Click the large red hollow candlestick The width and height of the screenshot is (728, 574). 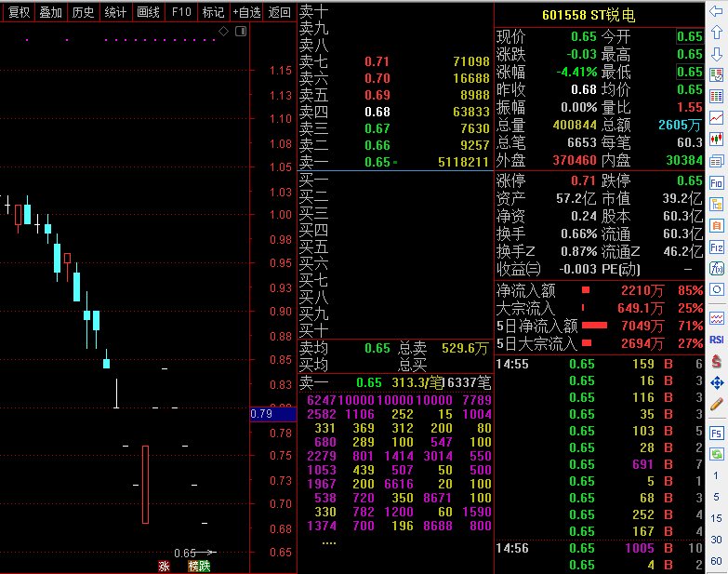145,485
